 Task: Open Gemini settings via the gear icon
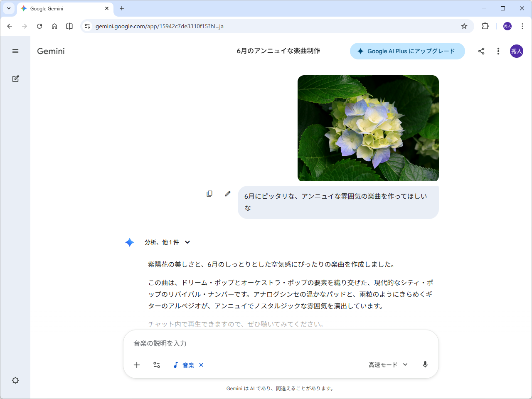[15, 380]
